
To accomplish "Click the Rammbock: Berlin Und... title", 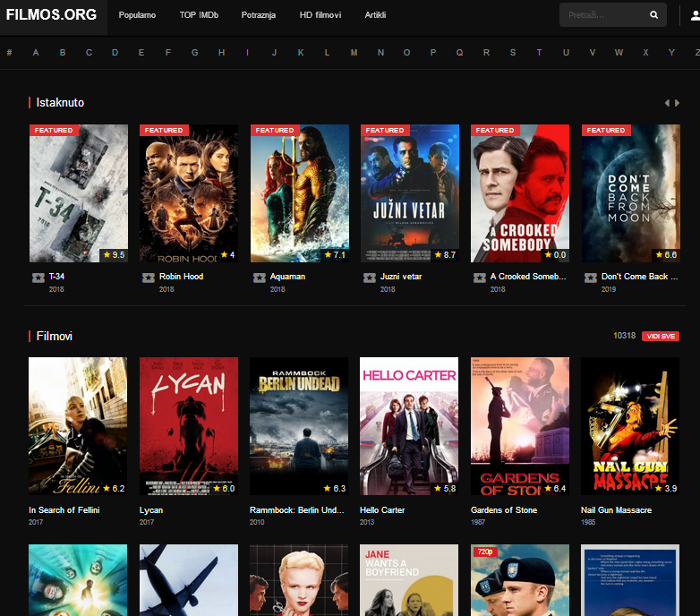I will coord(297,509).
